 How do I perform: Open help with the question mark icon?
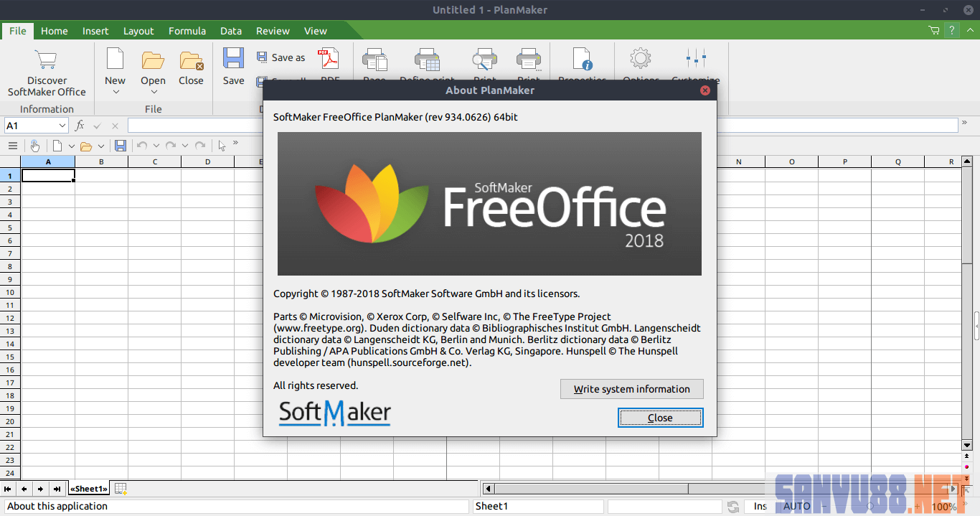[952, 30]
